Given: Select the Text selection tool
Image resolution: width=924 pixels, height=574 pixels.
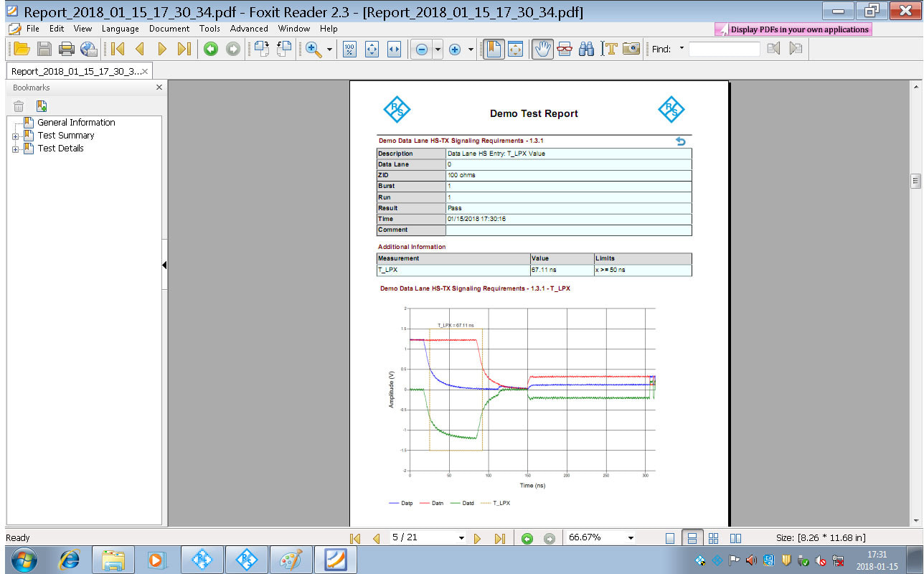Looking at the screenshot, I should pos(610,49).
